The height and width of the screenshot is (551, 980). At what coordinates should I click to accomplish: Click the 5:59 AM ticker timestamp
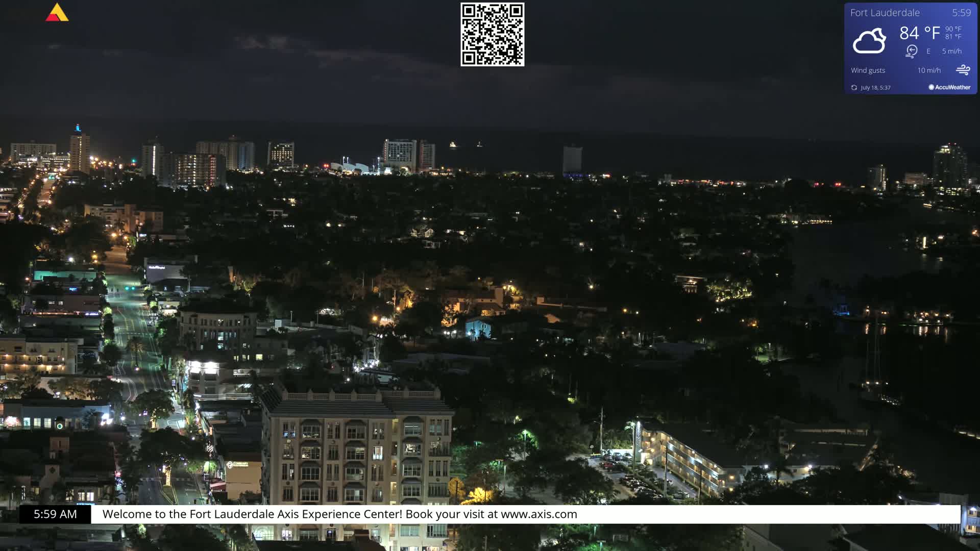click(x=54, y=514)
